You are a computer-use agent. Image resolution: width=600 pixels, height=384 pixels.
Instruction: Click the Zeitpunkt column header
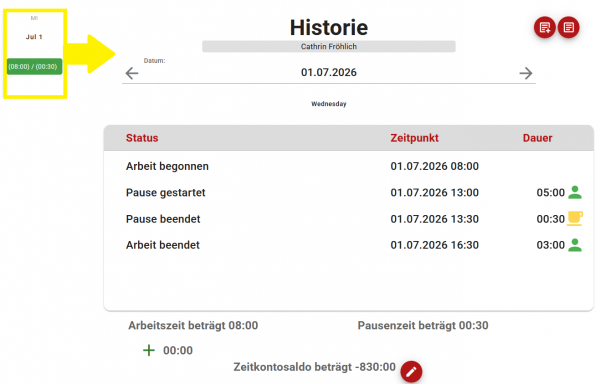pos(414,138)
